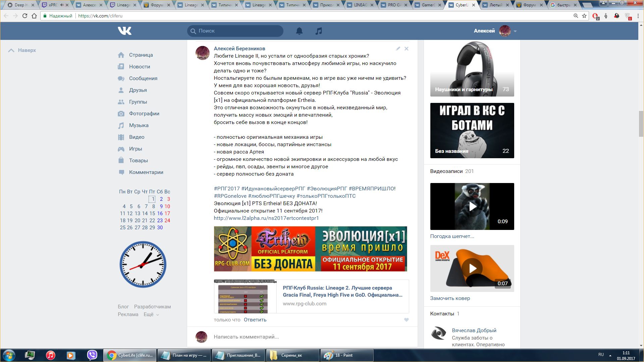Image resolution: width=644 pixels, height=362 pixels.
Task: Switch to the LINEAG tab
Action: point(360,5)
